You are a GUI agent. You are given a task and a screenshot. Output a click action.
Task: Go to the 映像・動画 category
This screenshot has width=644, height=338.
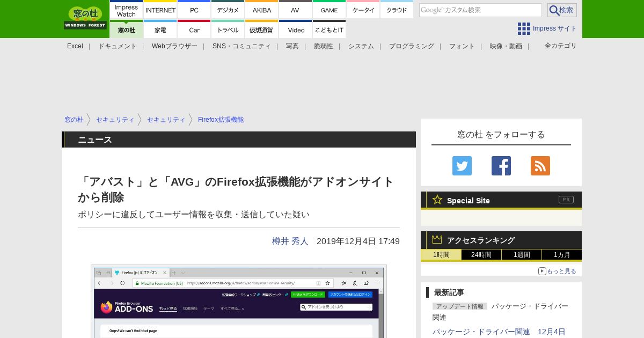[506, 46]
